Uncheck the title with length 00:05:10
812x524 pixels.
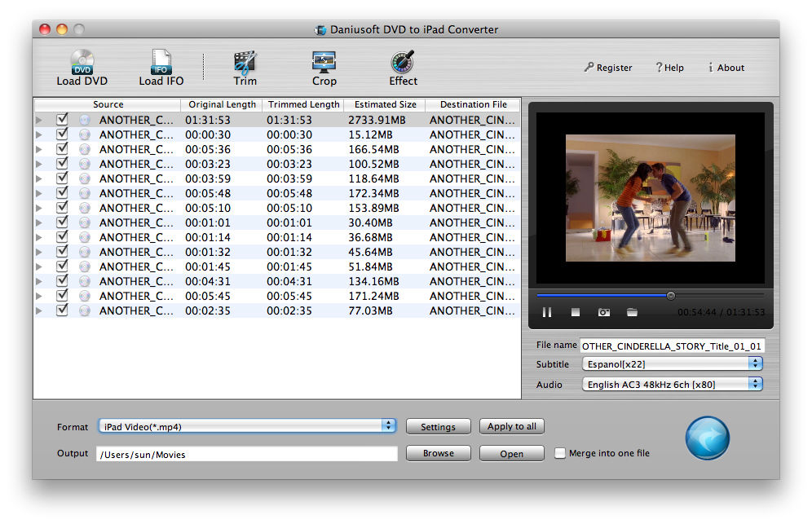pyautogui.click(x=62, y=207)
